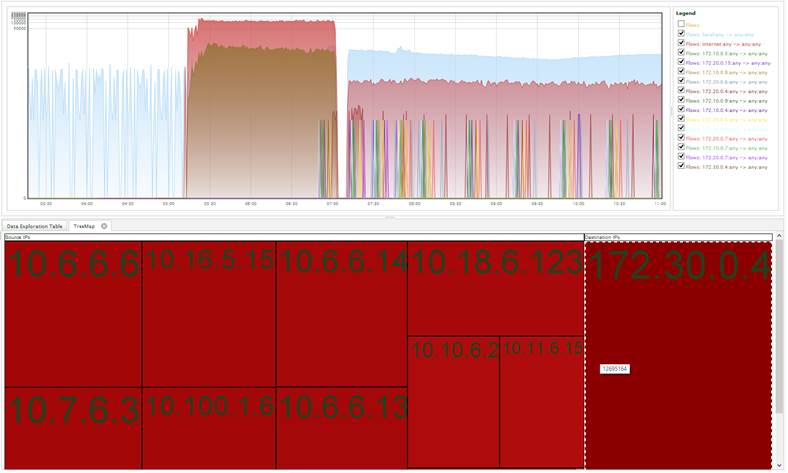
Task: Click the treemap scrollbar up arrow
Action: click(779, 238)
